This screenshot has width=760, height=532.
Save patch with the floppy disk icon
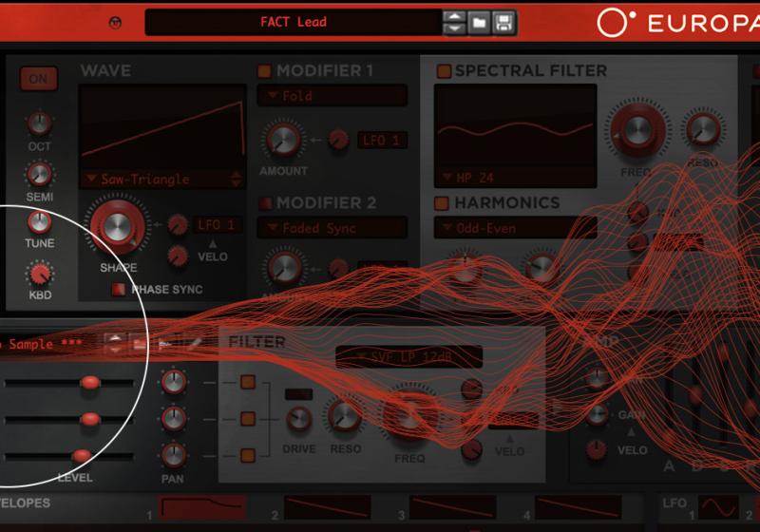[503, 23]
